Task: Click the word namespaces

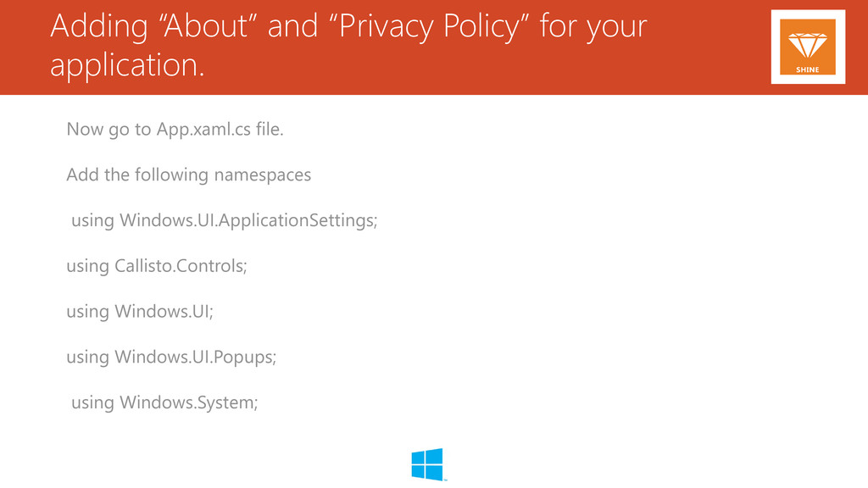Action: [x=263, y=176]
